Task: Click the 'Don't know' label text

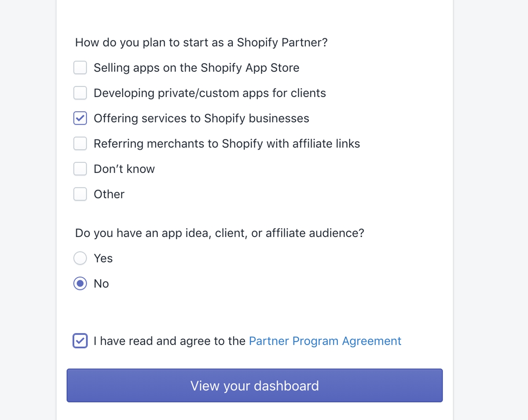Action: [125, 169]
